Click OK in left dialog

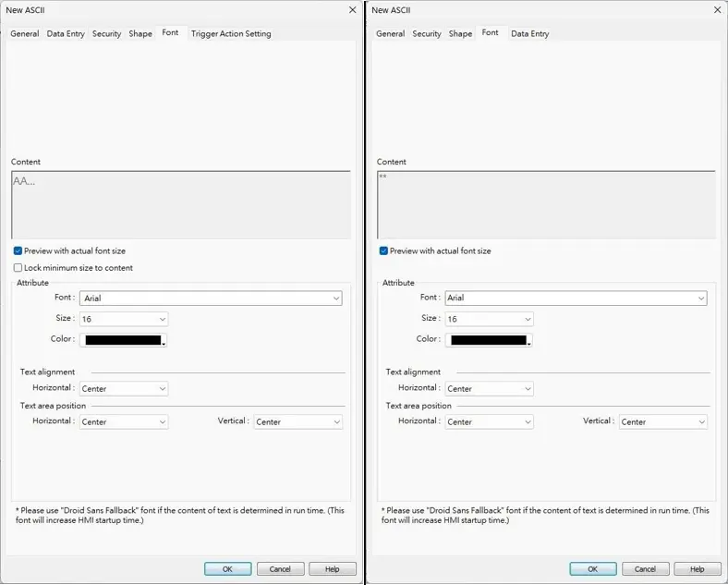(x=227, y=569)
